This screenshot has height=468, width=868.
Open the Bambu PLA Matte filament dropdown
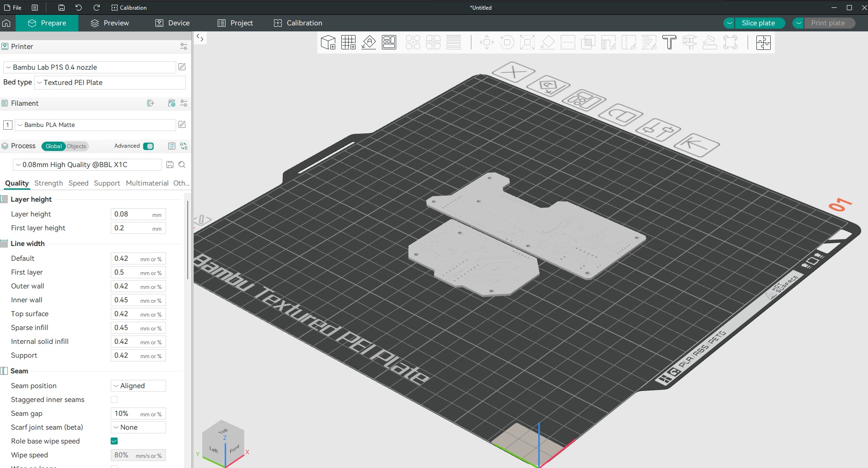point(95,125)
